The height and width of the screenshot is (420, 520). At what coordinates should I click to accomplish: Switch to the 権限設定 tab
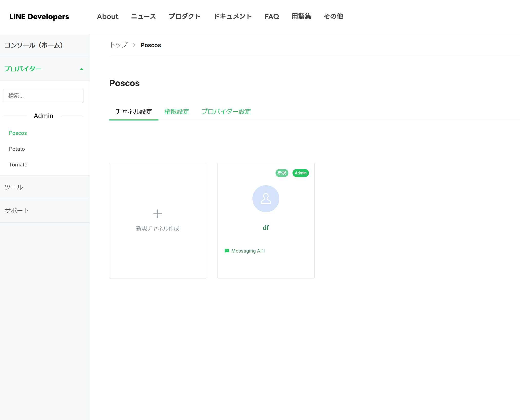click(x=177, y=111)
